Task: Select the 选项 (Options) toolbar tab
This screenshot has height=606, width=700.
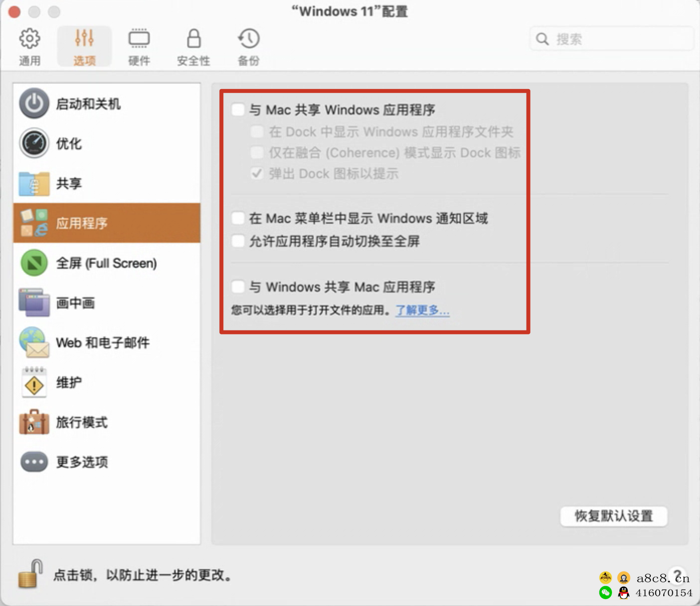Action: click(85, 47)
